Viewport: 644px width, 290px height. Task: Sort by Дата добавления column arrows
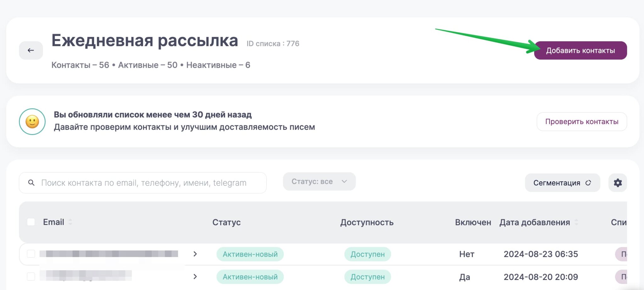click(576, 222)
